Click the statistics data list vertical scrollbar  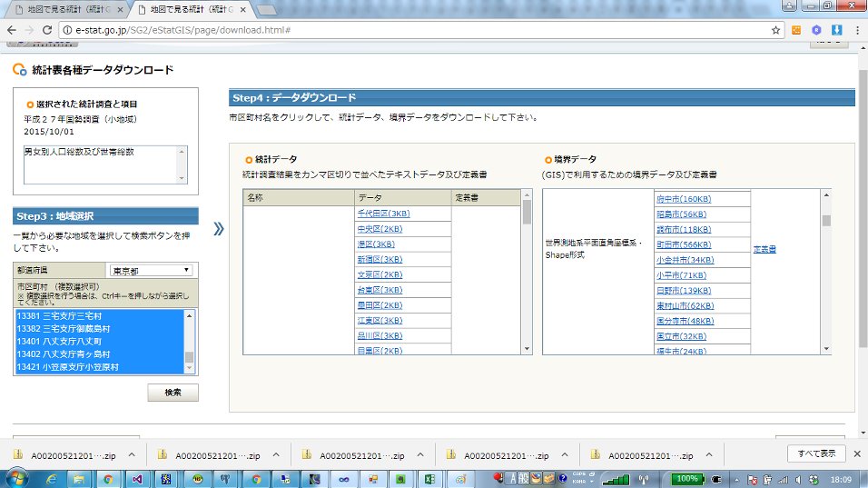pyautogui.click(x=527, y=273)
